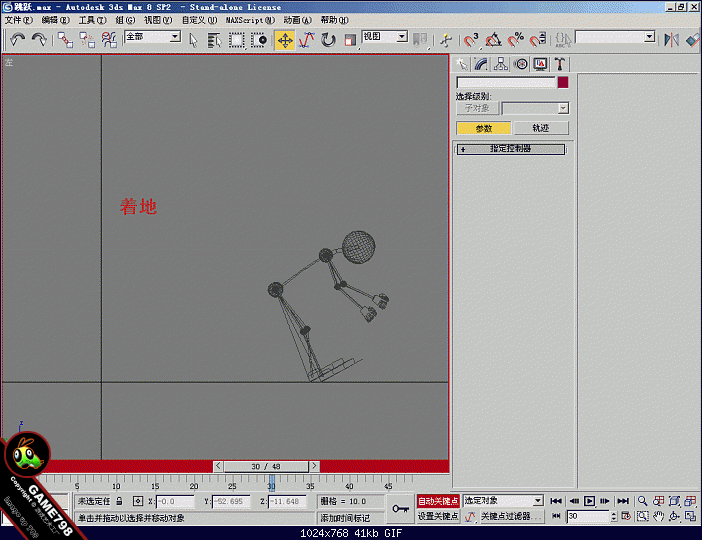Open the 视图 menu
This screenshot has height=540, width=702.
158,20
